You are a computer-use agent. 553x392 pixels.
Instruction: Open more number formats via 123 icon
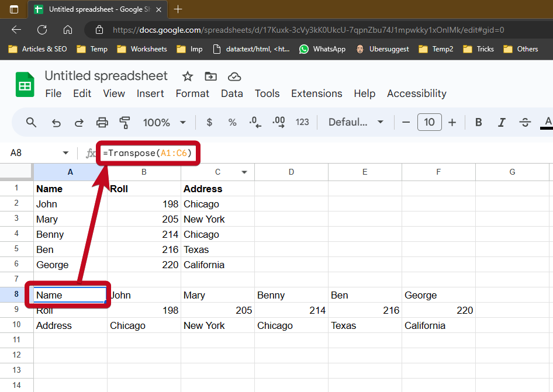pyautogui.click(x=302, y=123)
